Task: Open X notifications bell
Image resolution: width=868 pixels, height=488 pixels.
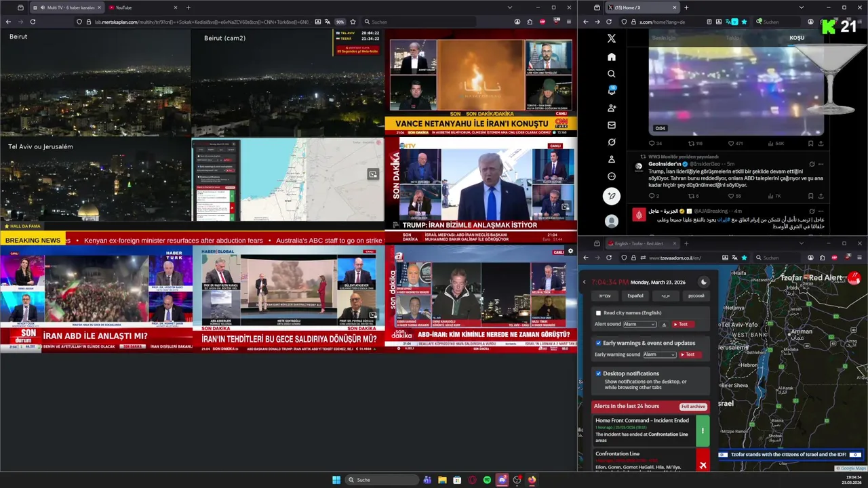Action: (x=612, y=91)
